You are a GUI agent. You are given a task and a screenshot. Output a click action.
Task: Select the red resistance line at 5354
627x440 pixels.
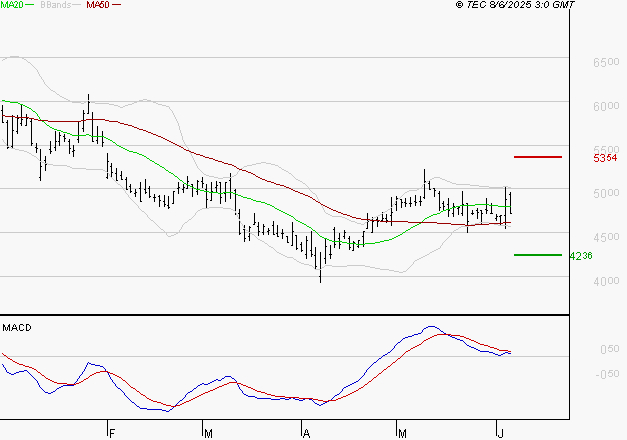pos(538,157)
